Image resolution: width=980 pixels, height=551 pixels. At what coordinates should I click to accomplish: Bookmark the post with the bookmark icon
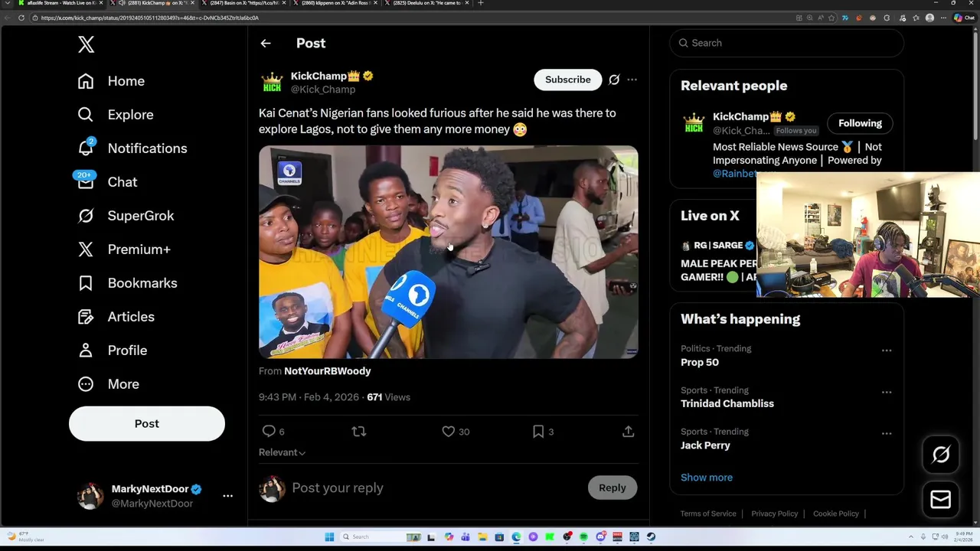pos(538,432)
